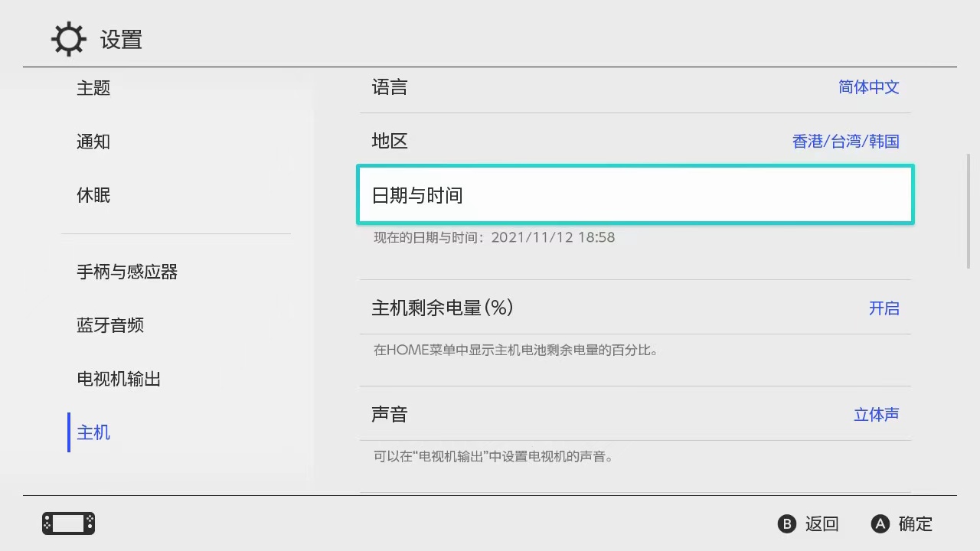Click the 设置 title text
The height and width of the screenshot is (551, 980).
coord(121,39)
